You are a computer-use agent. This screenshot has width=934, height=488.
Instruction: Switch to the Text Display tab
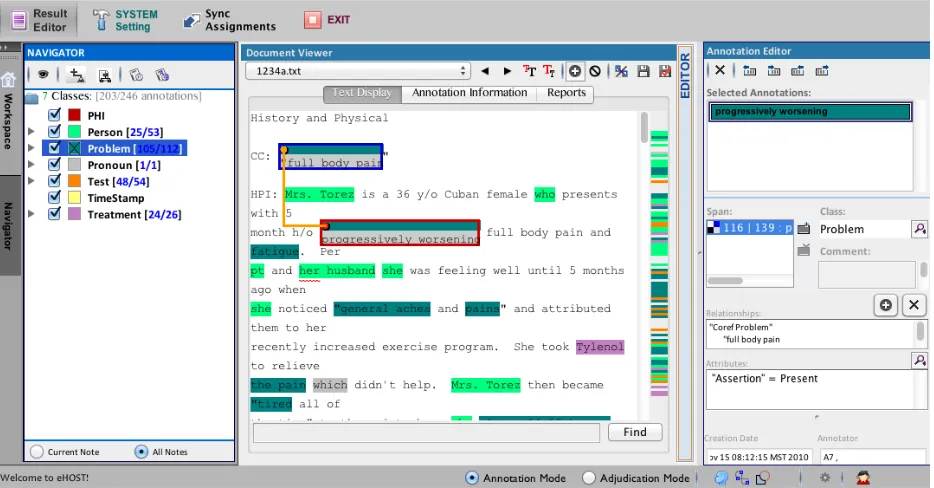point(362,93)
